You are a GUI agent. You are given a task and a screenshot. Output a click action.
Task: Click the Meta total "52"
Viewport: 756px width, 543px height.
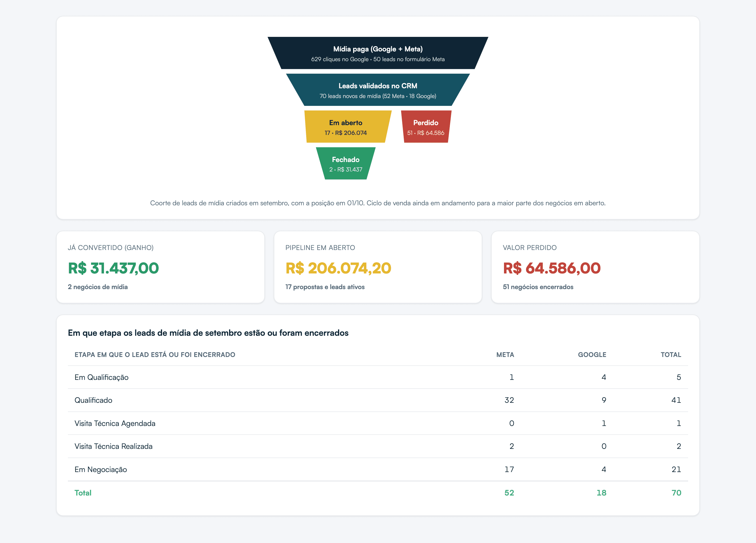[x=509, y=493]
